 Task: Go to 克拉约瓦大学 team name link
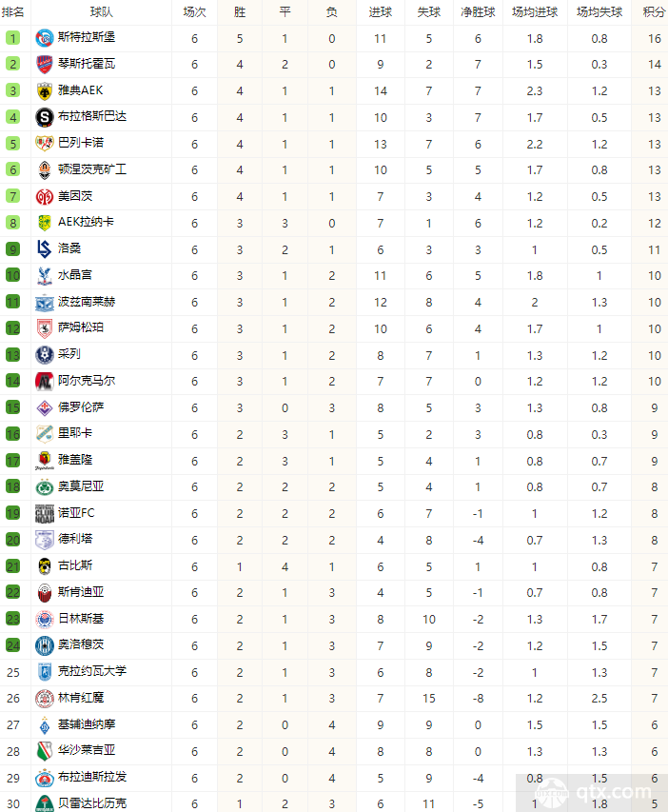pos(92,671)
